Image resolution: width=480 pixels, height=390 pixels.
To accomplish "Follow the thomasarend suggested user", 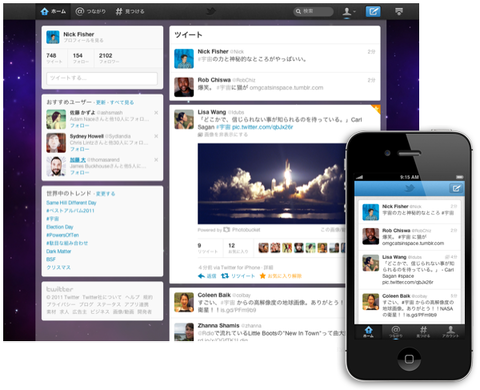I will (x=79, y=172).
